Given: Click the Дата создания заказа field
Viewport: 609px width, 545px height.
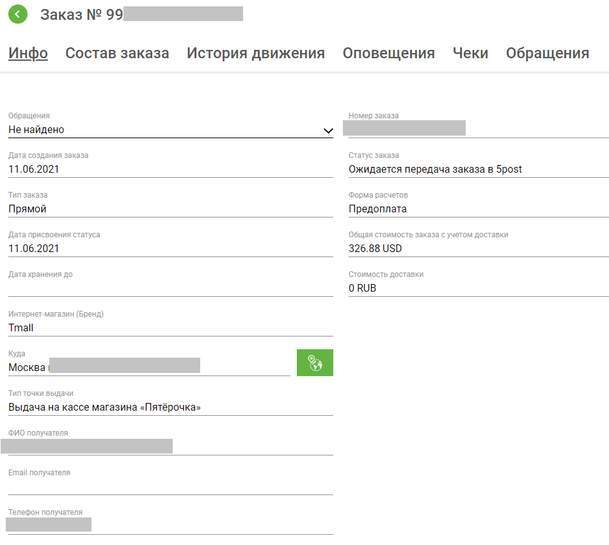Looking at the screenshot, I should [x=170, y=169].
